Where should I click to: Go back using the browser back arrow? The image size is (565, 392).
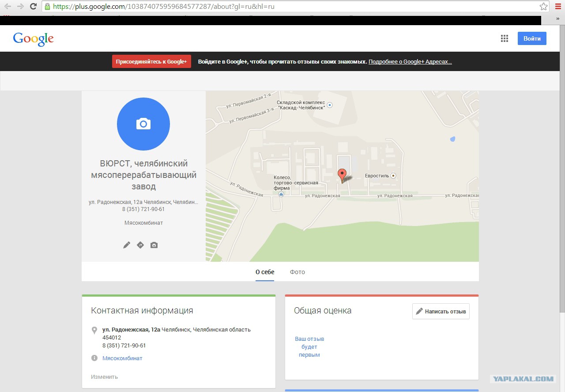tap(8, 7)
